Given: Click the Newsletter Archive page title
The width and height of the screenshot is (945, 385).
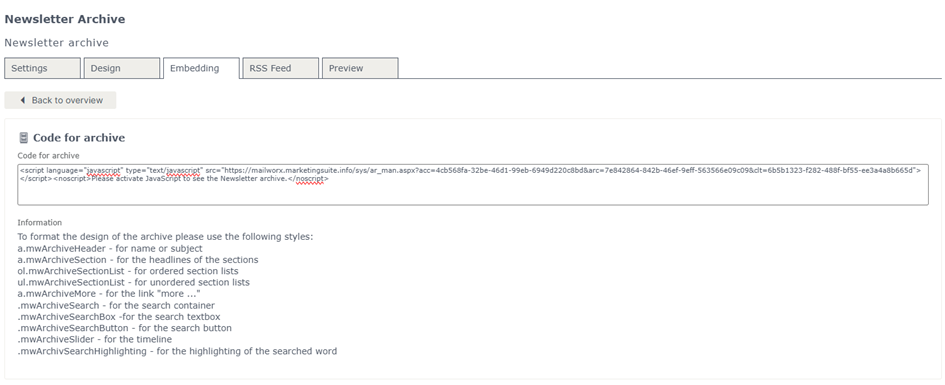Looking at the screenshot, I should tap(64, 19).
